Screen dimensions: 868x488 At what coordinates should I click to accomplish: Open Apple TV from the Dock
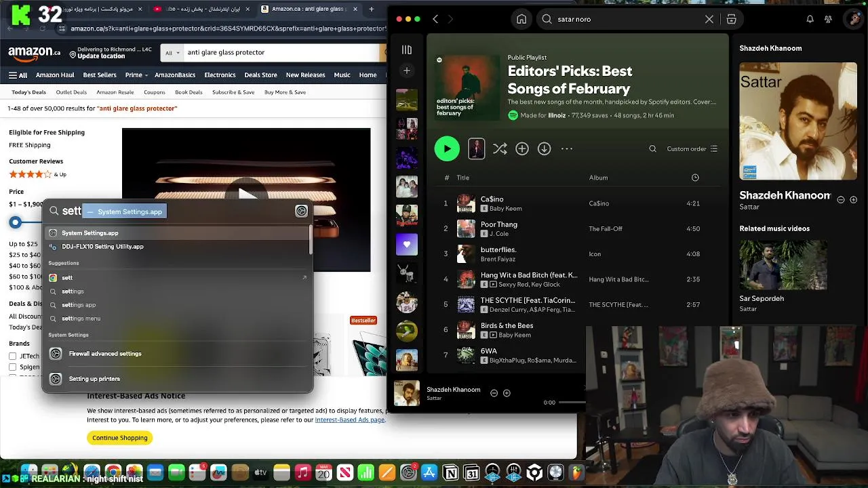[260, 472]
